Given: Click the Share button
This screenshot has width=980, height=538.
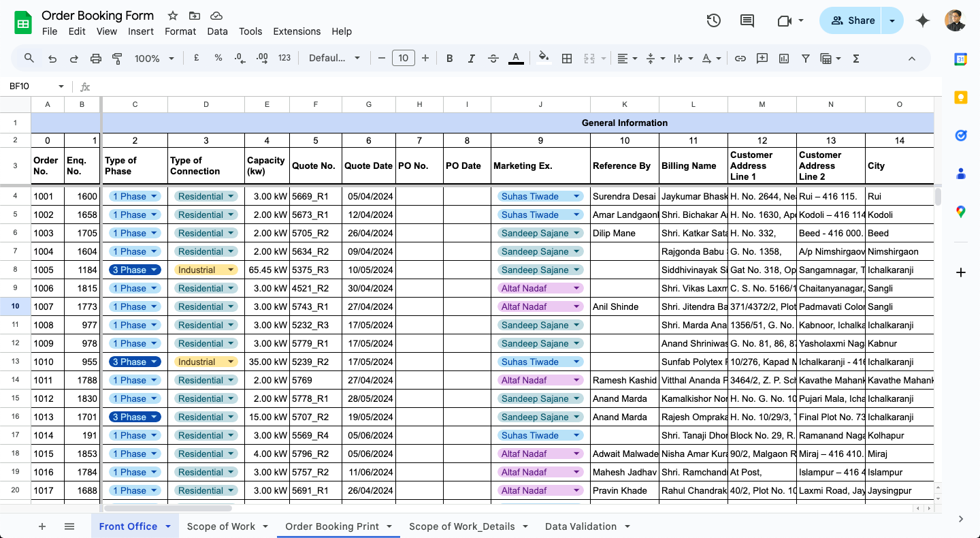Looking at the screenshot, I should pyautogui.click(x=851, y=20).
